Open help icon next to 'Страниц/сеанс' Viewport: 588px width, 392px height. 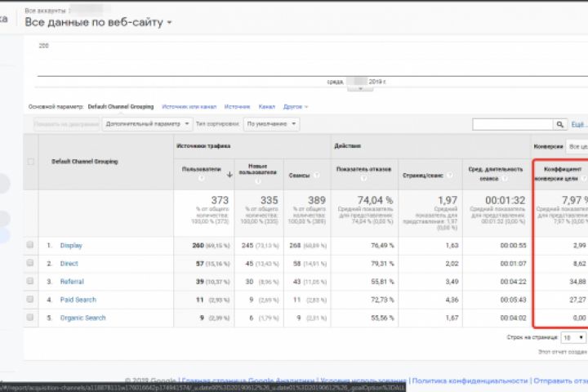click(449, 176)
